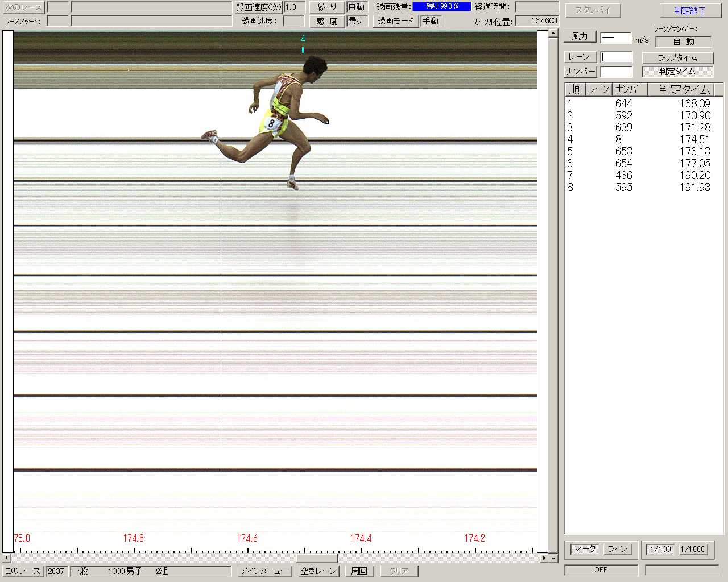
Task: Click the up arrow on the image's vertical scrollbar
Action: 553,34
